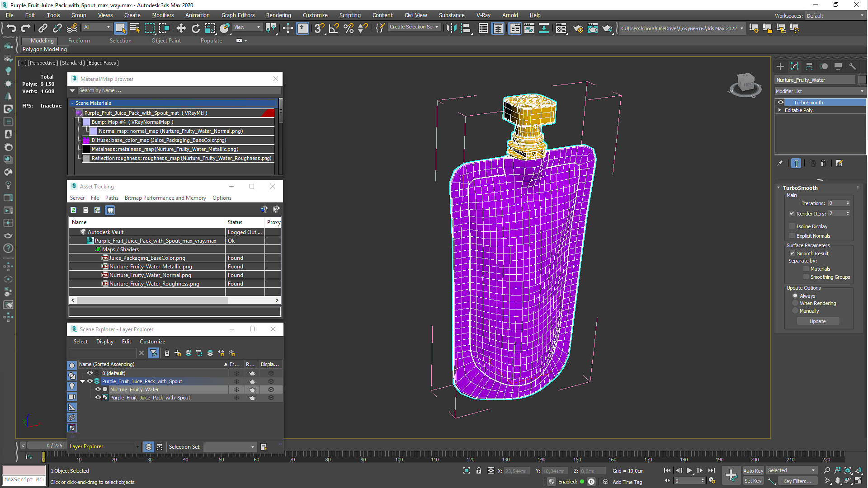The image size is (868, 488).
Task: Open Bitmap Performance and Memory menu
Action: coord(165,198)
